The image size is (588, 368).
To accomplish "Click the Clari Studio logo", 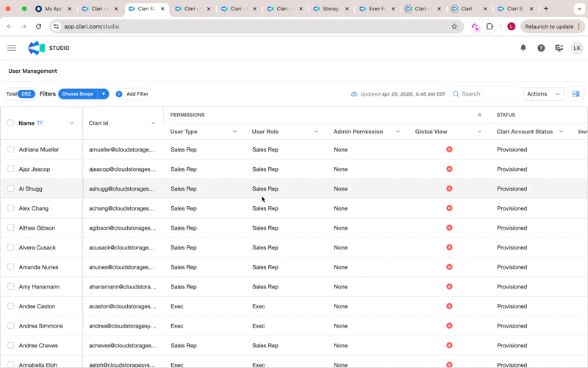I will (36, 48).
